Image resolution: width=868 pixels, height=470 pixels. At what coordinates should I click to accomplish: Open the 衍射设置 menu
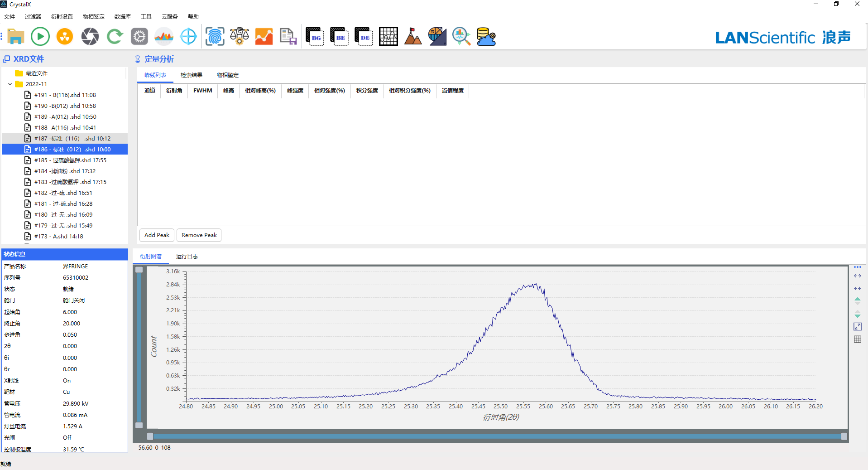coord(62,17)
